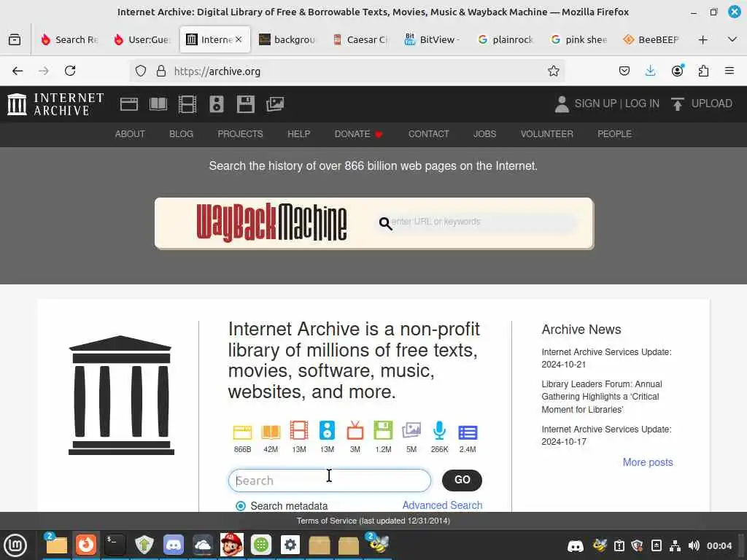Switch to the BitView tab
The image size is (747, 560).
433,39
